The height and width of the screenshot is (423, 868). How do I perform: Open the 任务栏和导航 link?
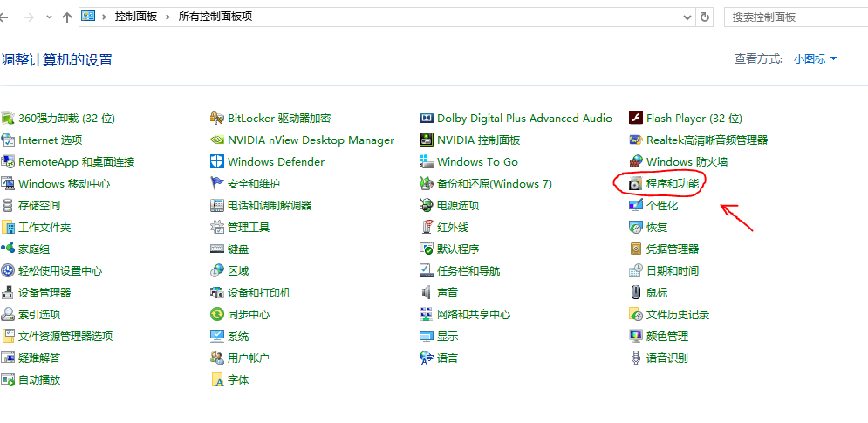tap(468, 270)
